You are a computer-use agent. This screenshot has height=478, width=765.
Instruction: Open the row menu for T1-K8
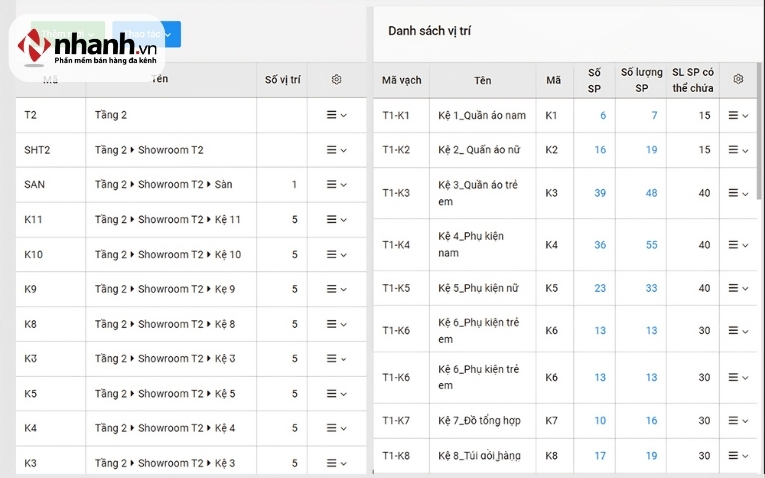(738, 456)
